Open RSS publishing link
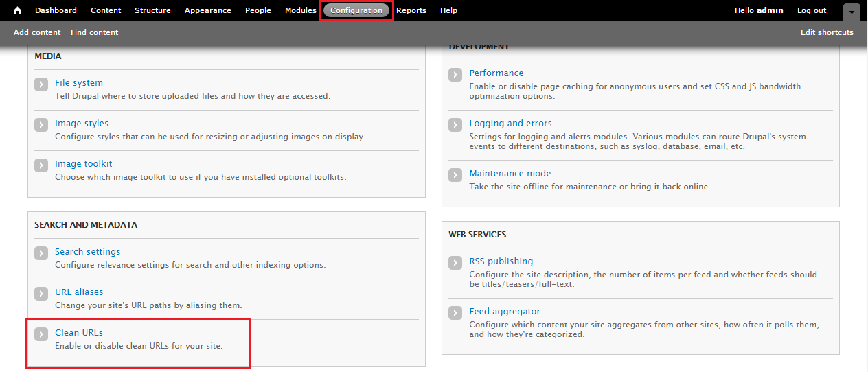The width and height of the screenshot is (868, 372). point(501,261)
